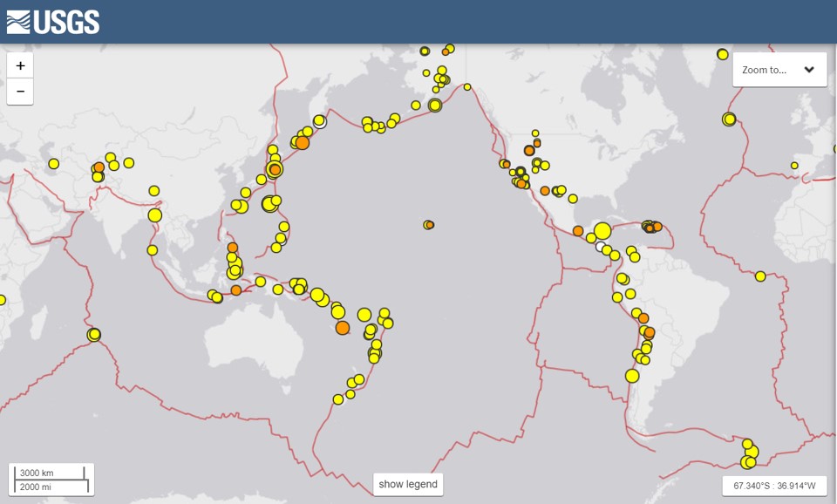Show the map legend
Image resolution: width=837 pixels, height=504 pixels.
tap(409, 483)
